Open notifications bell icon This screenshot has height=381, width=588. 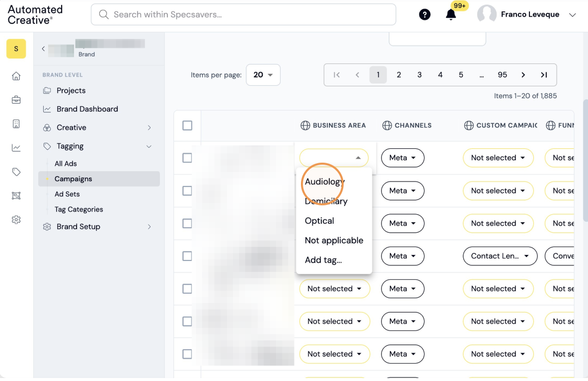pos(451,14)
